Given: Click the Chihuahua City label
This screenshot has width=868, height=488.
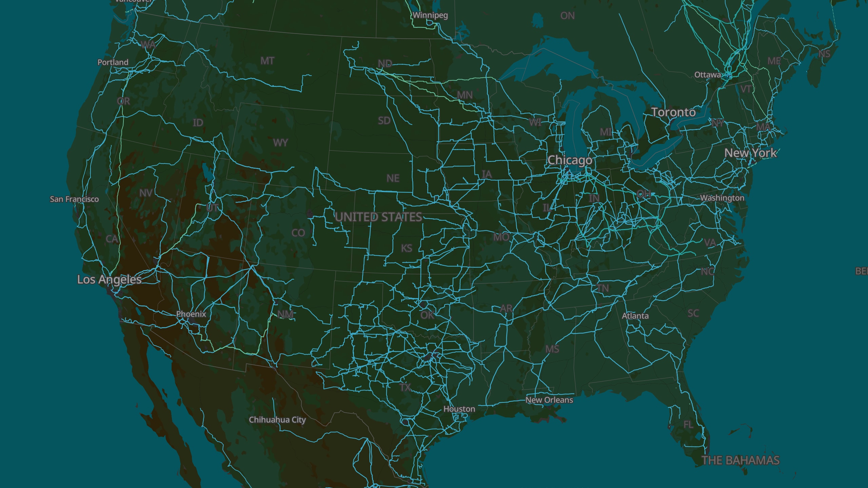Looking at the screenshot, I should pos(277,420).
